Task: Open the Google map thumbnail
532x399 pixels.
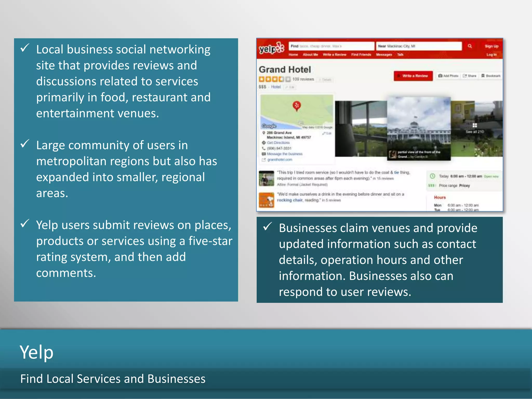Action: tap(297, 112)
